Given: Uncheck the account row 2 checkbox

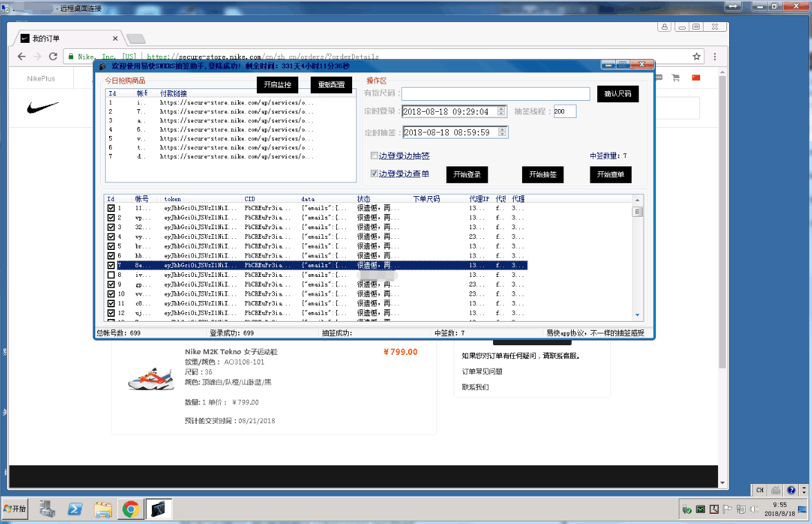Looking at the screenshot, I should tap(110, 217).
